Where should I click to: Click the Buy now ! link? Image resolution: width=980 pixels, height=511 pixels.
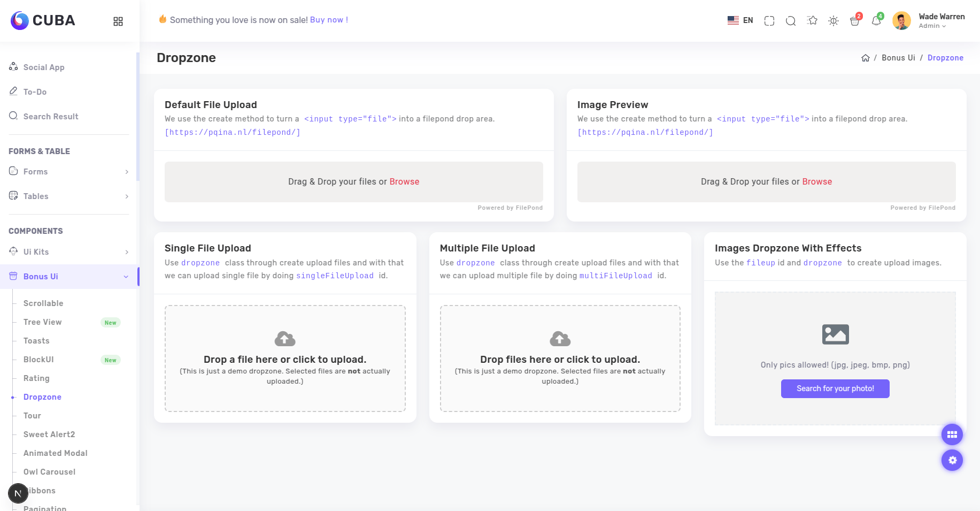click(x=329, y=20)
